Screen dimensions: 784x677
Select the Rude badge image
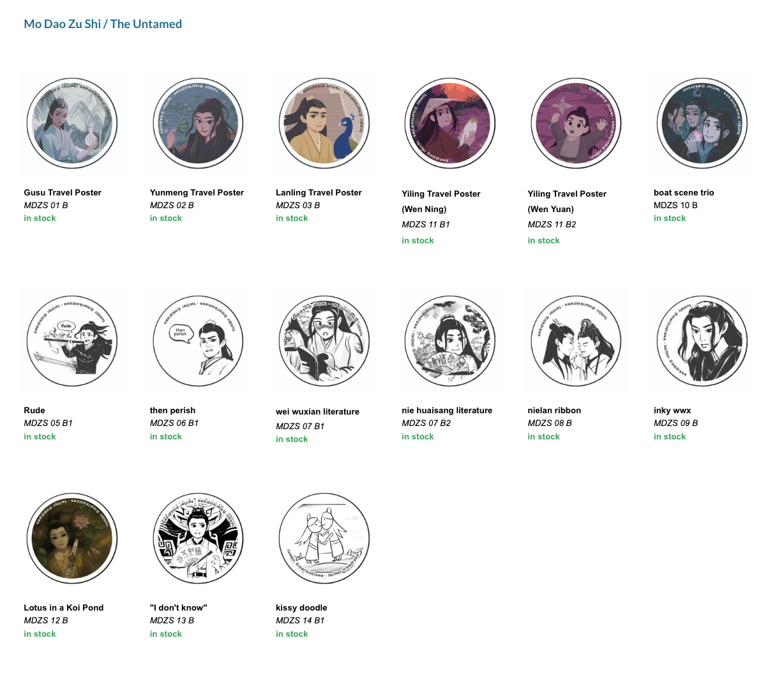pos(72,341)
